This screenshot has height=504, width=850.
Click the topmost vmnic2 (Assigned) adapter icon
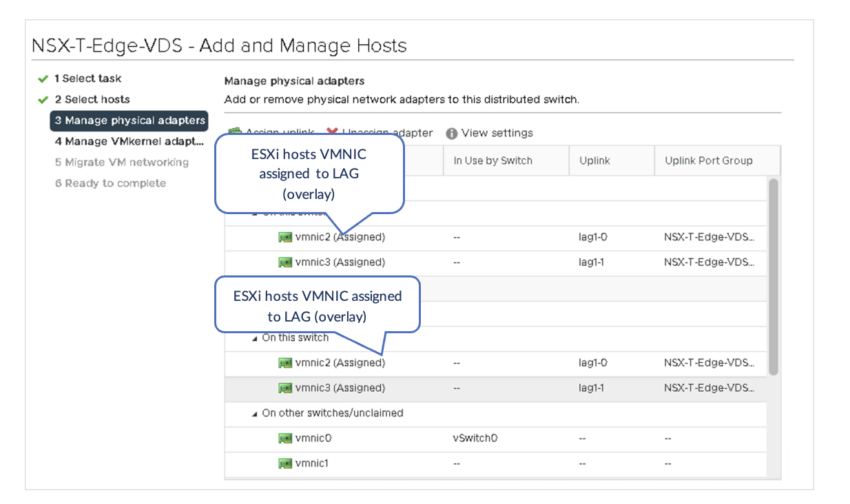point(285,238)
